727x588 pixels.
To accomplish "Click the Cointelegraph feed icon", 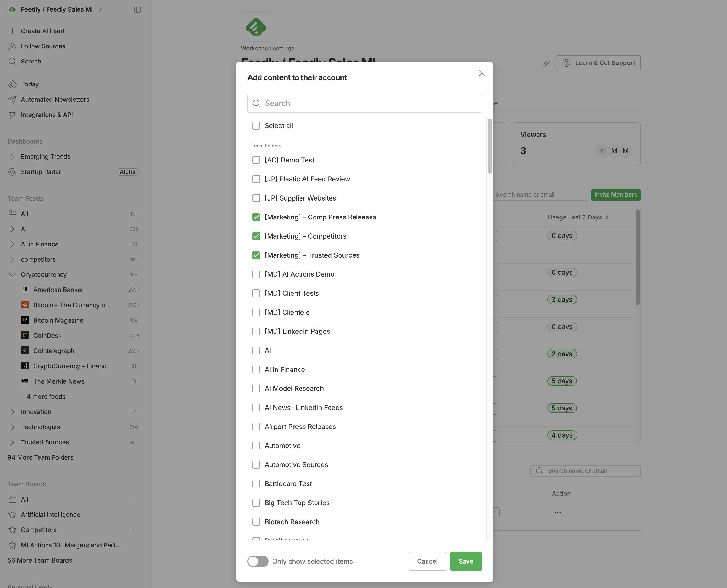I will coord(25,351).
